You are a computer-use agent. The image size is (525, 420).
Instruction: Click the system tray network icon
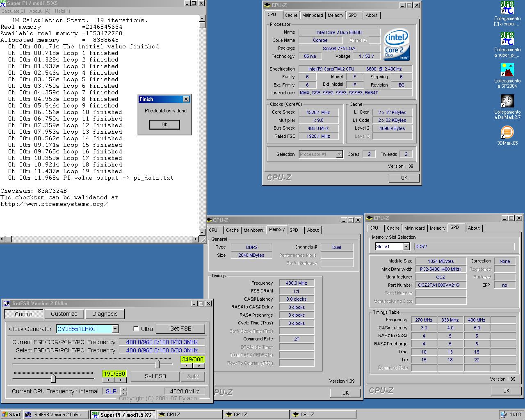503,415
